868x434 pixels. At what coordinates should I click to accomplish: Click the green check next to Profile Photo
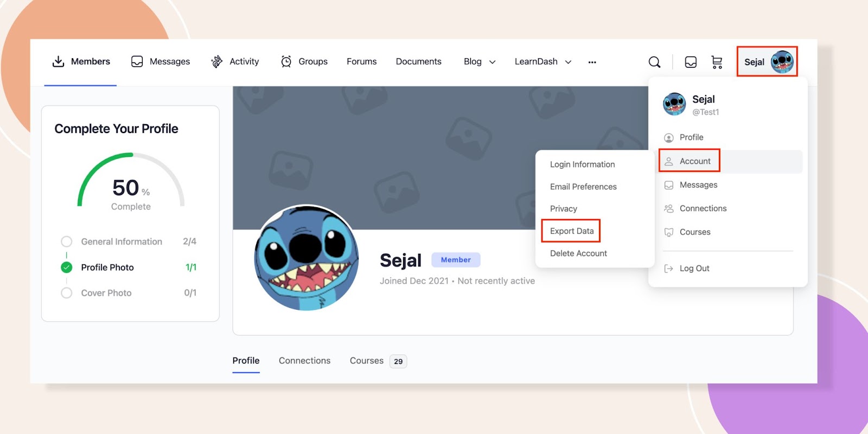coord(67,267)
